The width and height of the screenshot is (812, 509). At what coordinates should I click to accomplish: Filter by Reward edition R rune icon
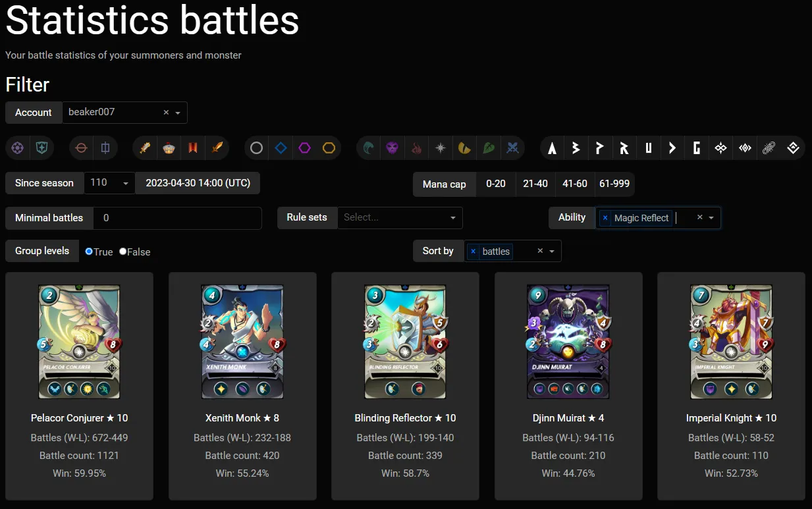(x=624, y=148)
